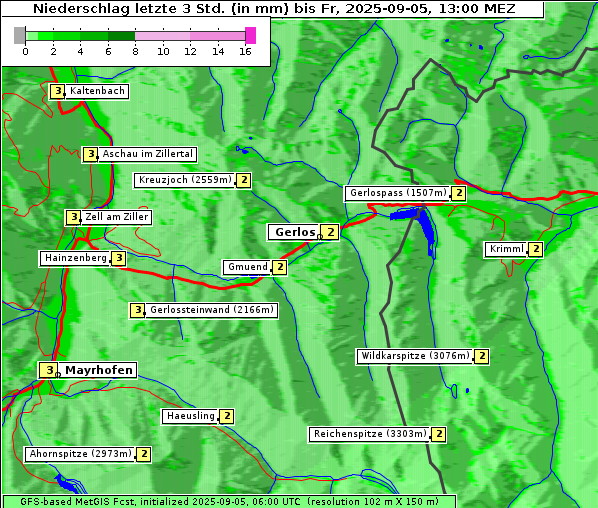Click the gray swatch left of legend zero

(19, 35)
